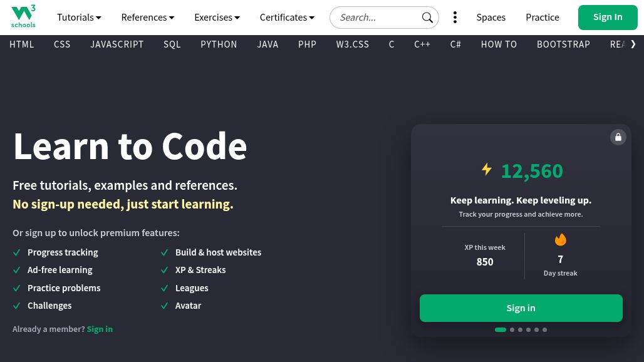Click the top Sign In button
The width and height of the screenshot is (644, 362).
(608, 18)
